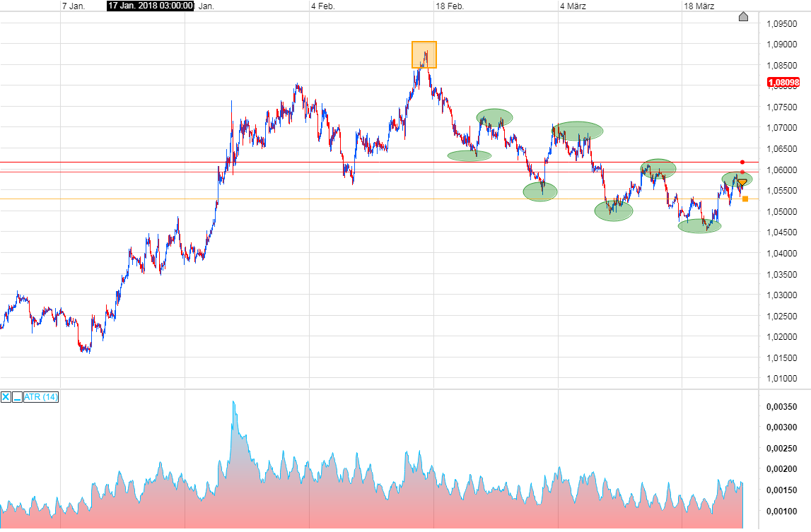Screen dimensions: 811x532
Task: Select the orange triangle order marker on the chart
Action: pyautogui.click(x=742, y=182)
